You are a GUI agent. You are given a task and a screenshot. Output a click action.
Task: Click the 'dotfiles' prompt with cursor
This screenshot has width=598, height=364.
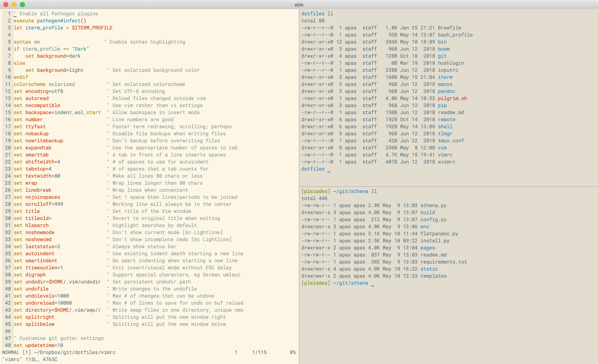(x=312, y=169)
